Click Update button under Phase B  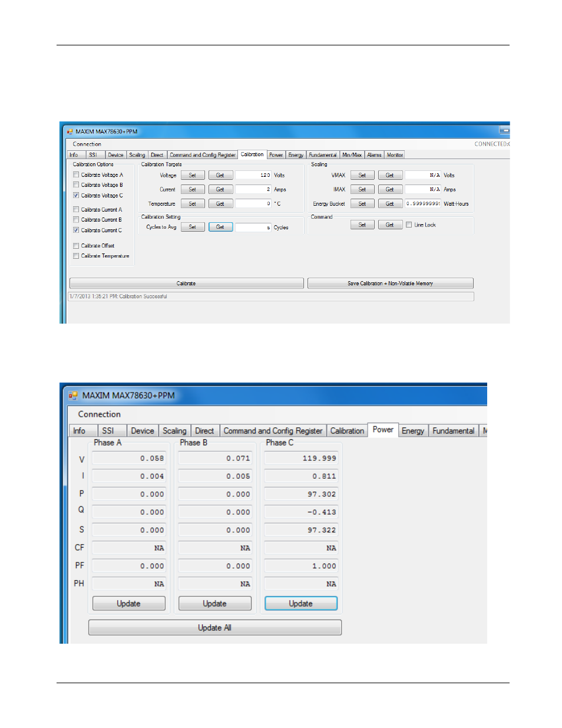215,604
